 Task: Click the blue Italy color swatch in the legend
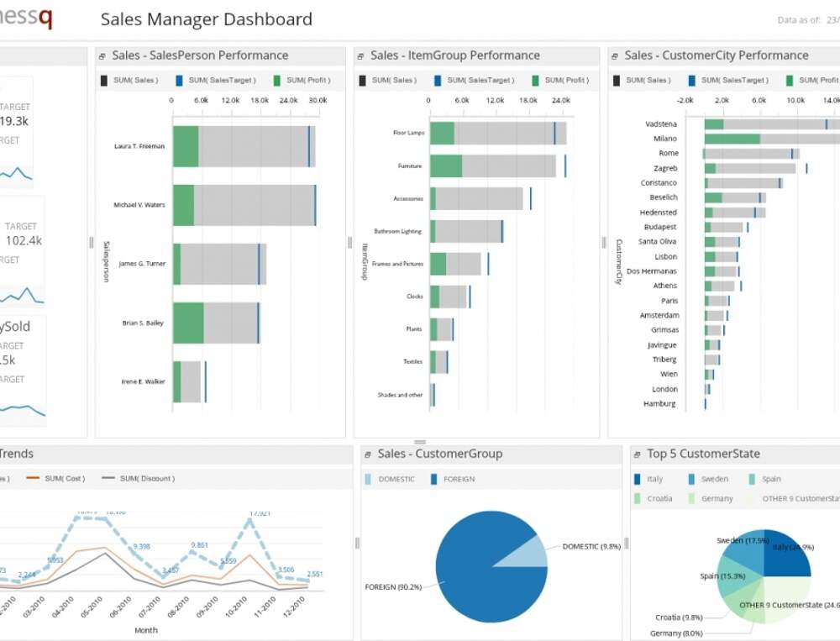click(x=638, y=479)
